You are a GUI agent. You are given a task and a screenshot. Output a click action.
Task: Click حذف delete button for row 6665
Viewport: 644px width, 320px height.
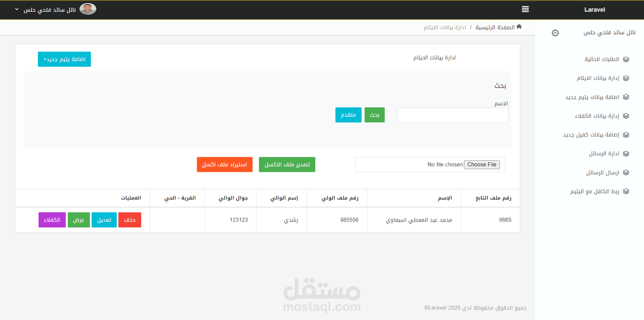(130, 220)
